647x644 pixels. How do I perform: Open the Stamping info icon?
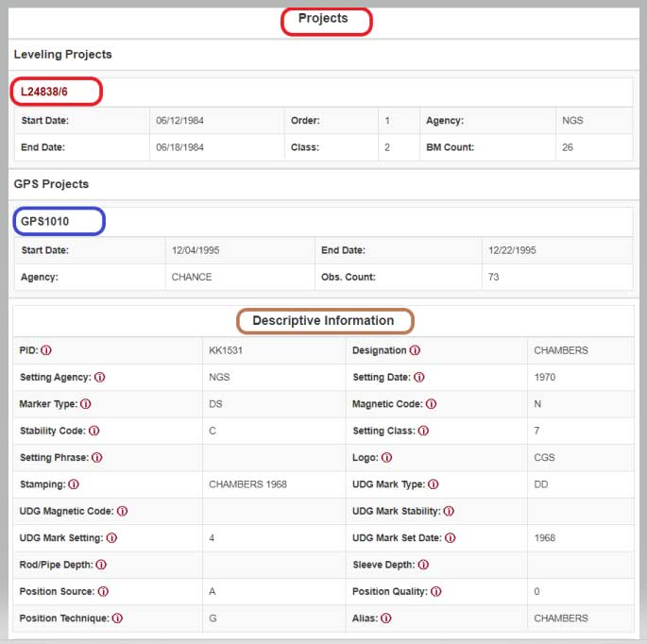pyautogui.click(x=74, y=484)
